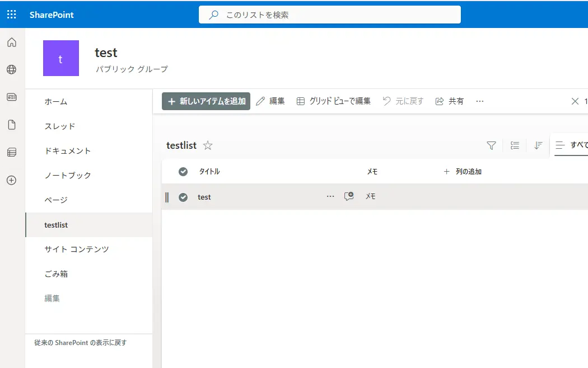
Task: Open the すべて view selector dropdown
Action: pos(571,145)
